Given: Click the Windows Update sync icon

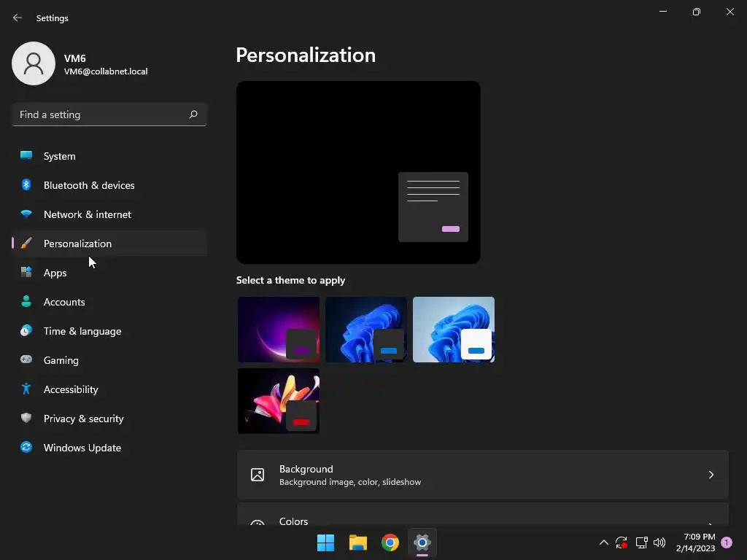Looking at the screenshot, I should 26,447.
